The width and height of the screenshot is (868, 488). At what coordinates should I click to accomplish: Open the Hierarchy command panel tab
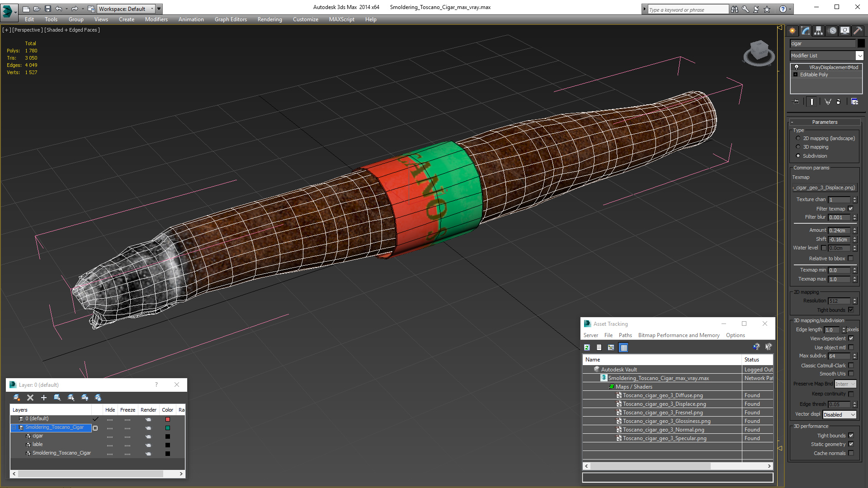click(819, 31)
